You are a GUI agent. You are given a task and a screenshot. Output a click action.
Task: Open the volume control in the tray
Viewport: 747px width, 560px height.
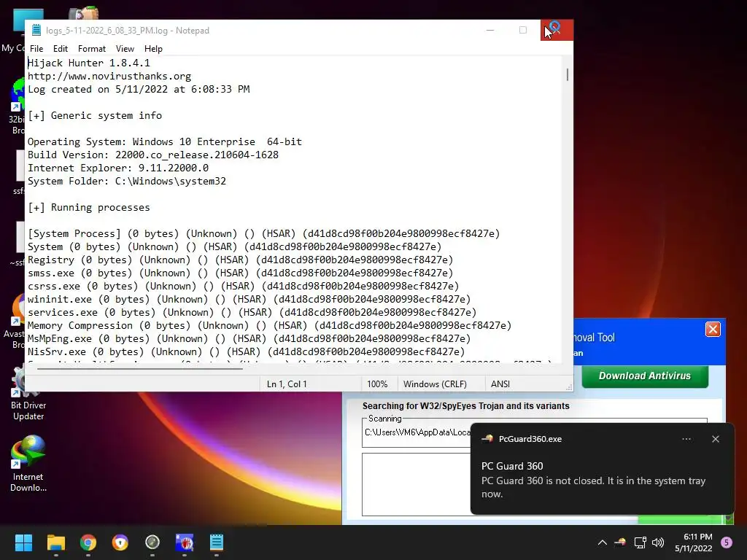click(x=658, y=542)
